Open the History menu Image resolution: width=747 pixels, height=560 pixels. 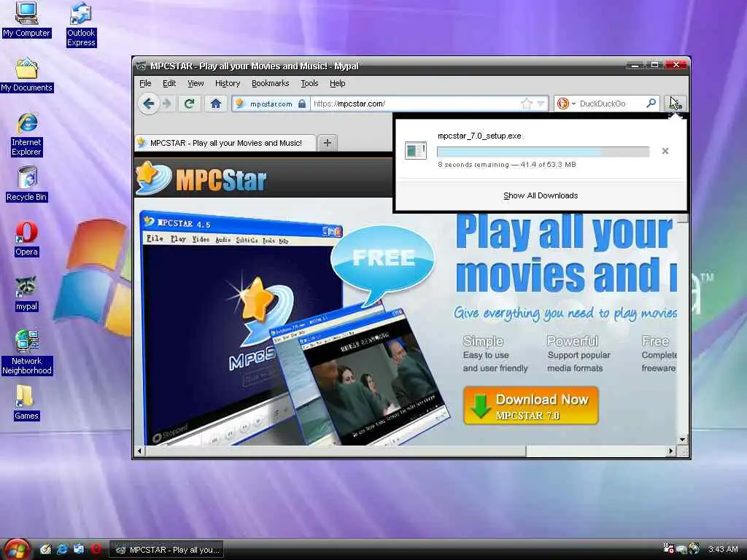228,83
